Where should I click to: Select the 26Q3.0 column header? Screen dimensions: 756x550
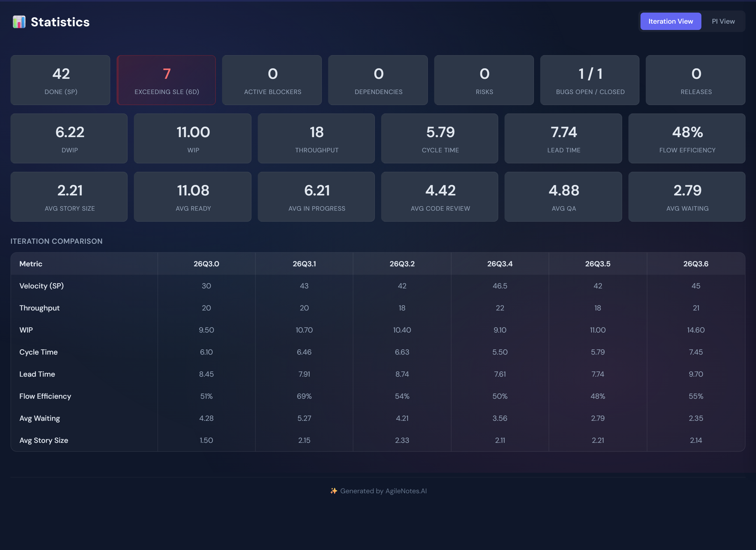click(206, 264)
